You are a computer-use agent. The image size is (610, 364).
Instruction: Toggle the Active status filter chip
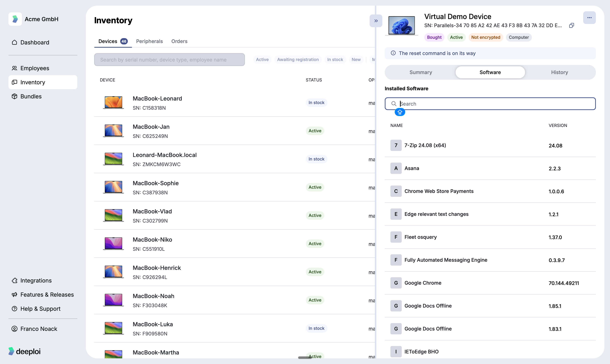[x=262, y=60]
